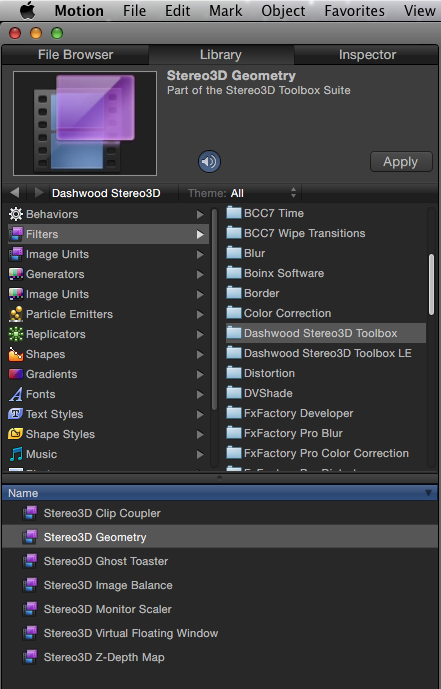Click the Stereo3D Virtual Floating Window icon
The image size is (441, 689).
[x=30, y=633]
